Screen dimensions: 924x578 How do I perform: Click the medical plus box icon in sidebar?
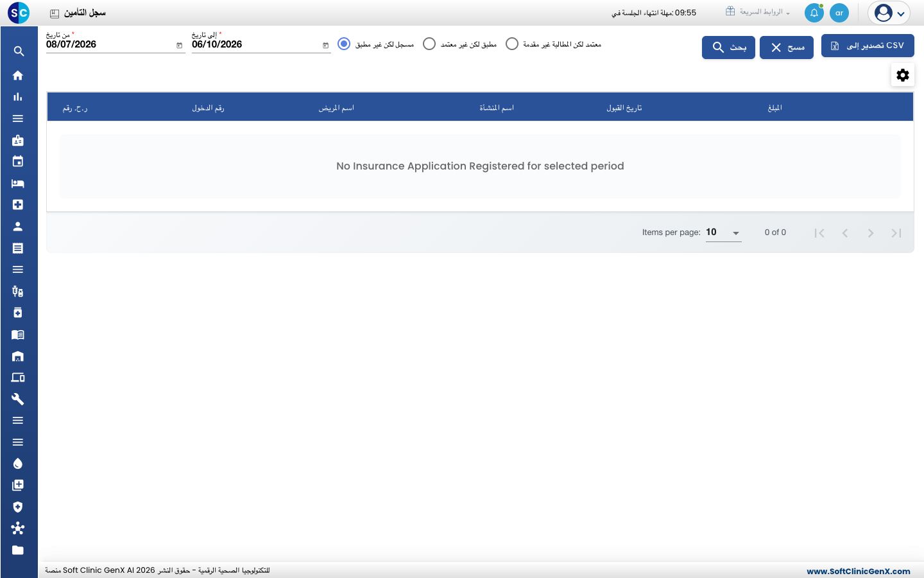pyautogui.click(x=18, y=205)
